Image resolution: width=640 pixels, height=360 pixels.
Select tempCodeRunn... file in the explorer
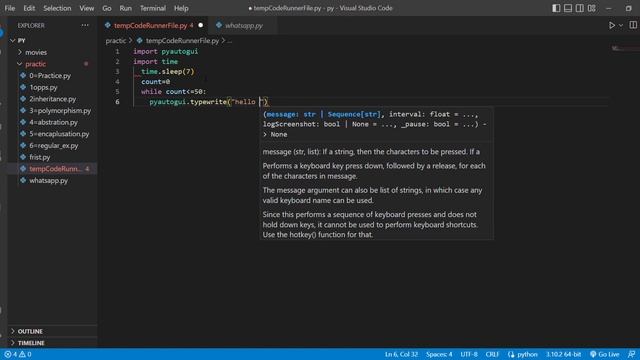pos(52,169)
